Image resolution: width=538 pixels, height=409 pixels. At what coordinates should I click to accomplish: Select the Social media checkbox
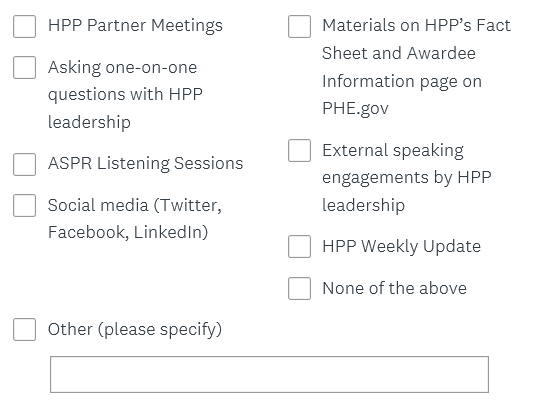click(x=24, y=206)
